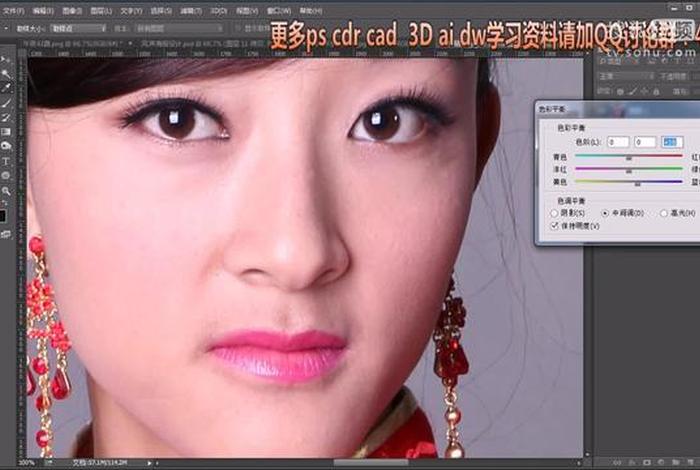Open the 3D(D) menu
Screen dimensions: 700x470
218,10
